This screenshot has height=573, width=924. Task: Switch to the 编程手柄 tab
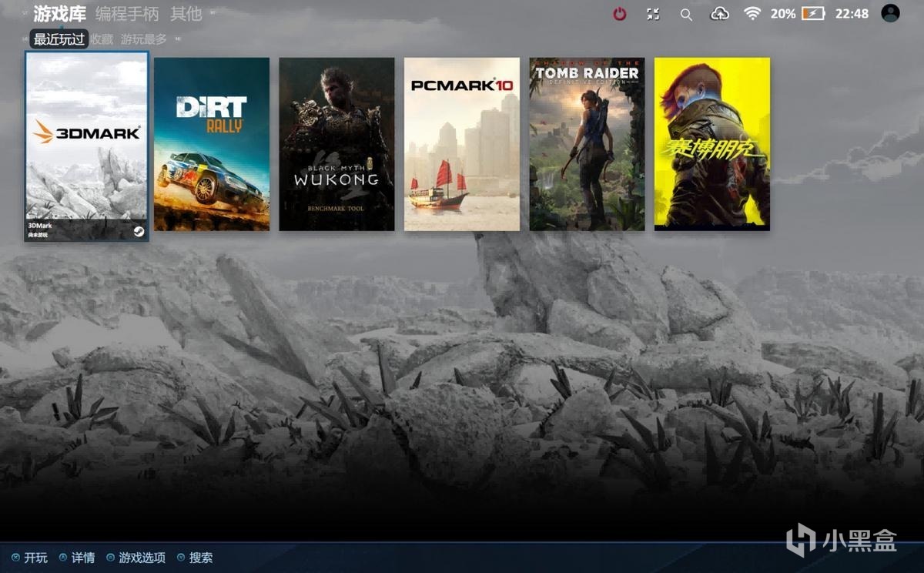127,14
